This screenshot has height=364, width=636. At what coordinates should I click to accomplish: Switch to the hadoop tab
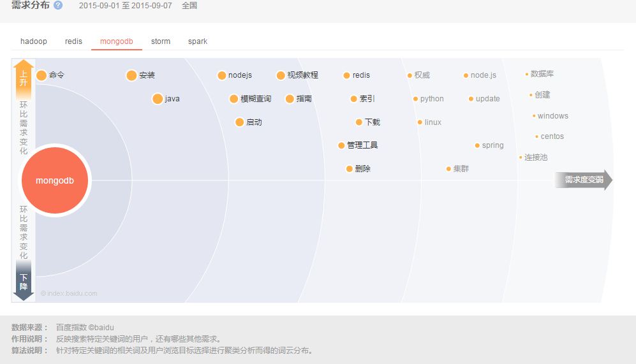coord(34,41)
